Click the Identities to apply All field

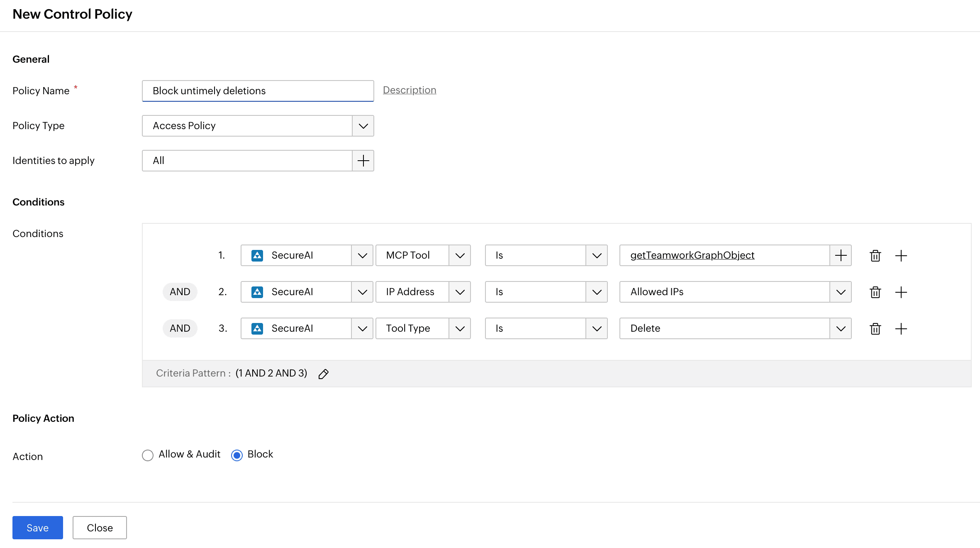click(247, 161)
